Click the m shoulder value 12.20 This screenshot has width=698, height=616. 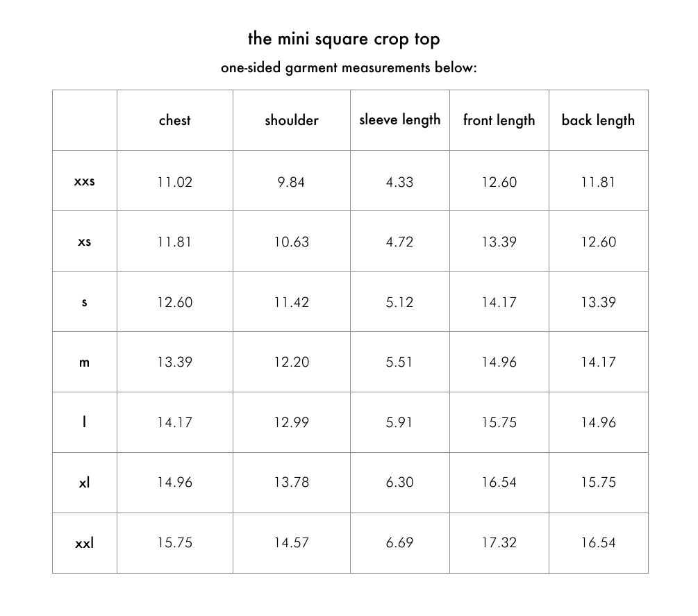click(291, 363)
